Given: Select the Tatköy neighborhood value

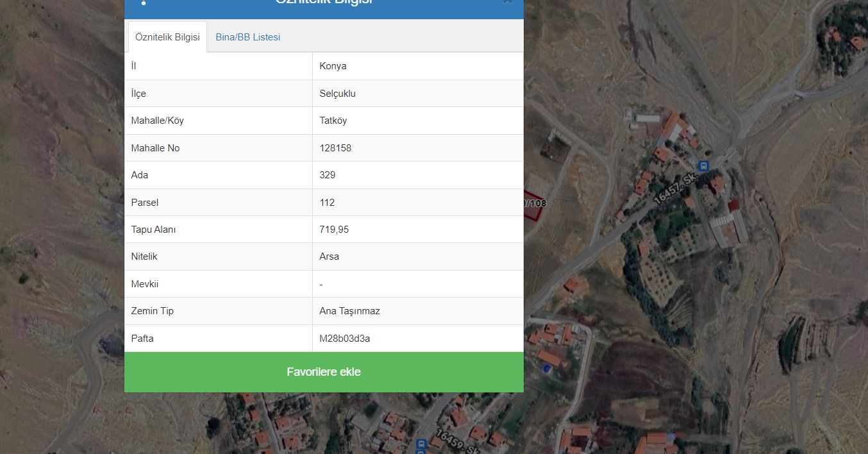Looking at the screenshot, I should click(333, 121).
